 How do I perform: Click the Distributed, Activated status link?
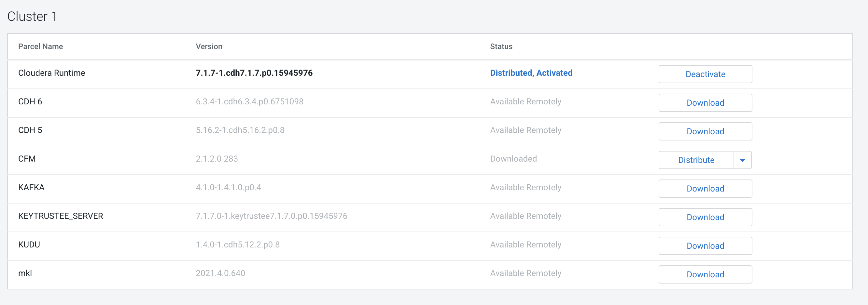[531, 73]
